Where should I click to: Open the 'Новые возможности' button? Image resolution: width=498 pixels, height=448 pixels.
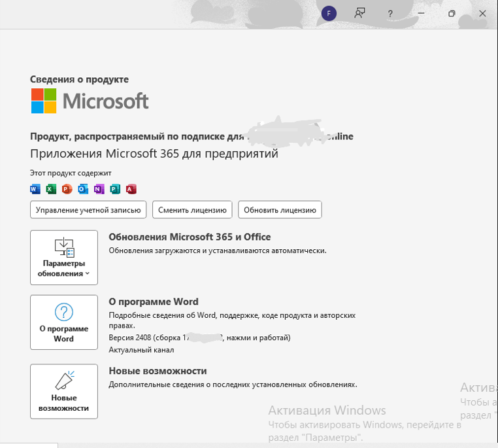[x=64, y=391]
